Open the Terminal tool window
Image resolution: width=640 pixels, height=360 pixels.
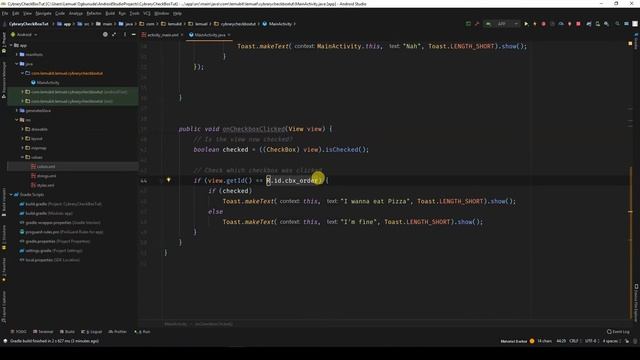click(x=43, y=332)
